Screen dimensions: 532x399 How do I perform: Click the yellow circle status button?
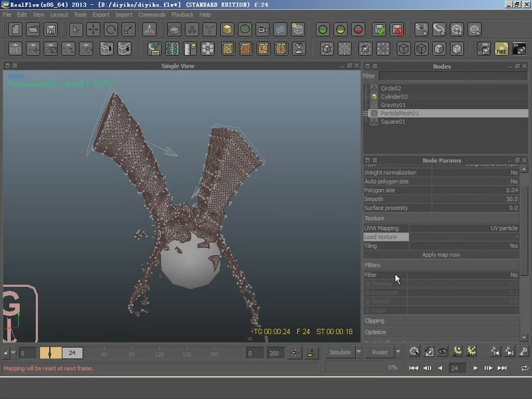[340, 30]
